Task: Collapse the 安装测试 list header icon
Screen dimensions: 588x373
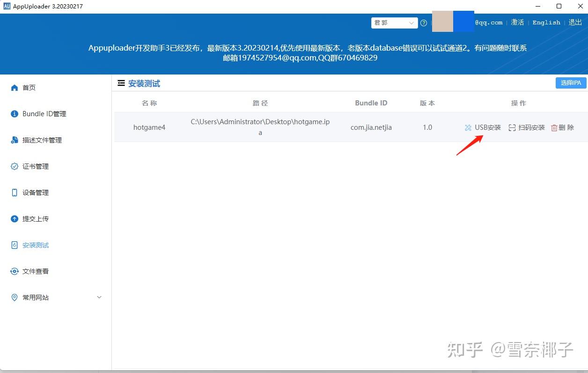Action: 120,83
